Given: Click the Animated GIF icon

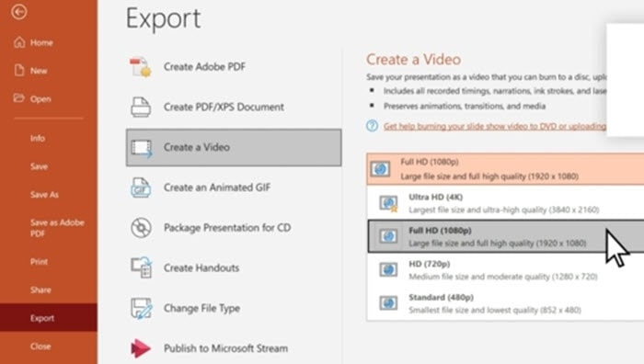Looking at the screenshot, I should pyautogui.click(x=141, y=188).
